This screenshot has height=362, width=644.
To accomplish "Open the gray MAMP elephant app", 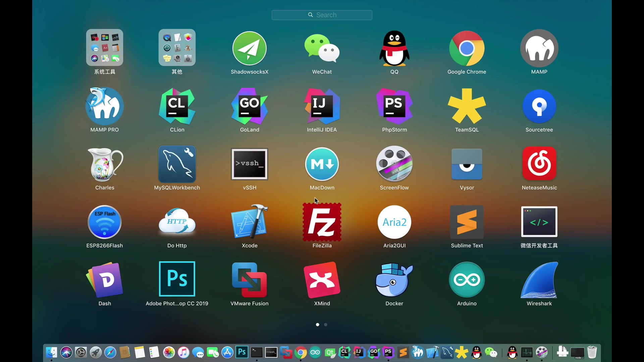I will point(539,48).
